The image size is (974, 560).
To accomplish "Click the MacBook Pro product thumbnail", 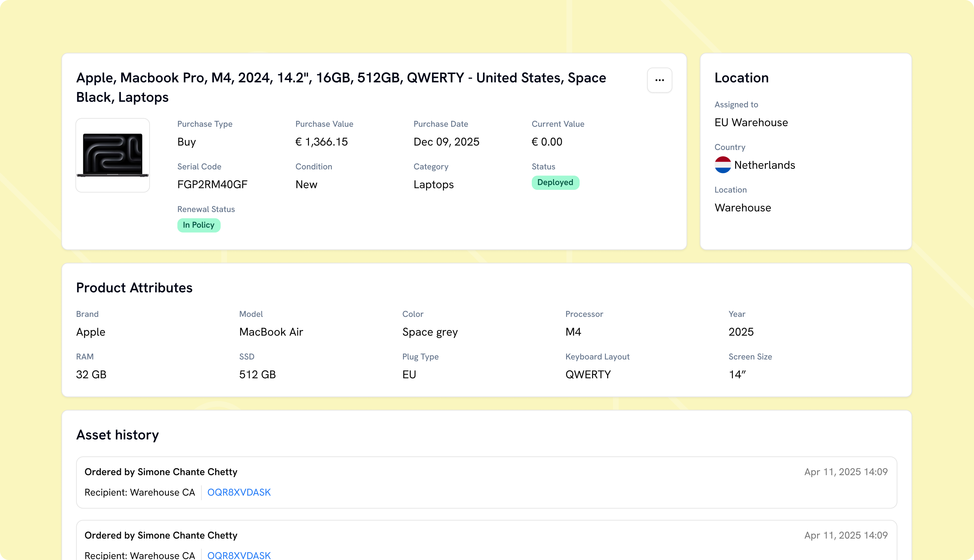I will [113, 155].
